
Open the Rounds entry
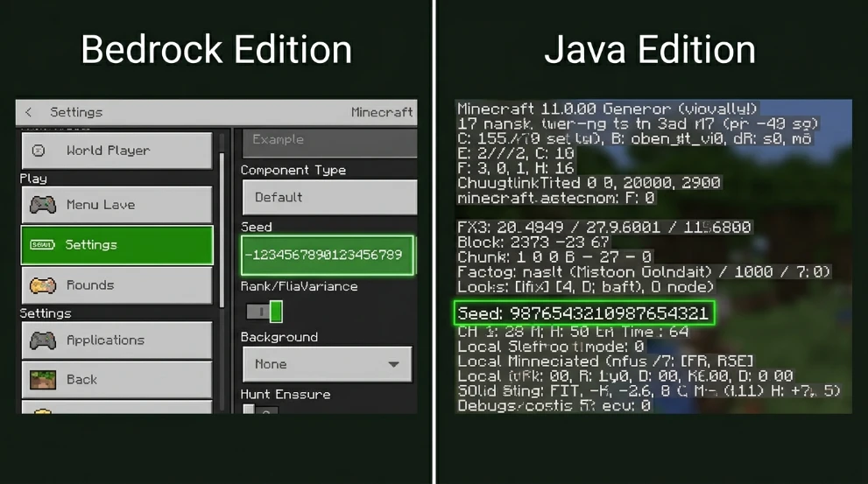[116, 285]
